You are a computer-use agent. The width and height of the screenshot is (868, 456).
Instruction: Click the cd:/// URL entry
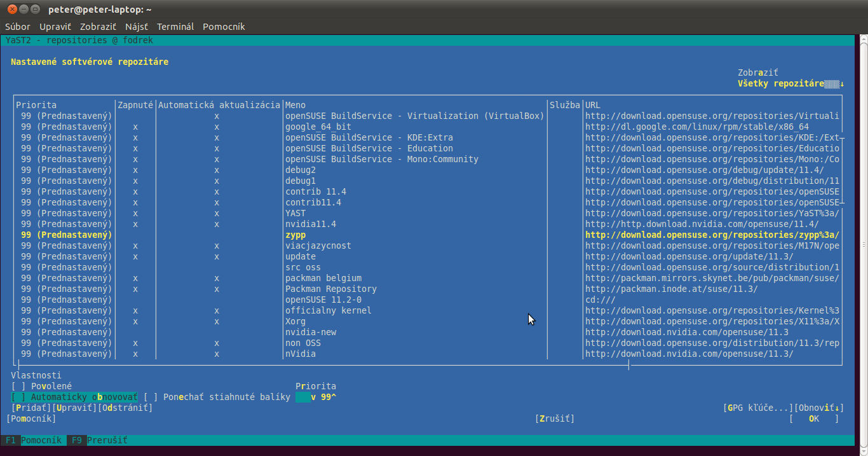pos(600,300)
